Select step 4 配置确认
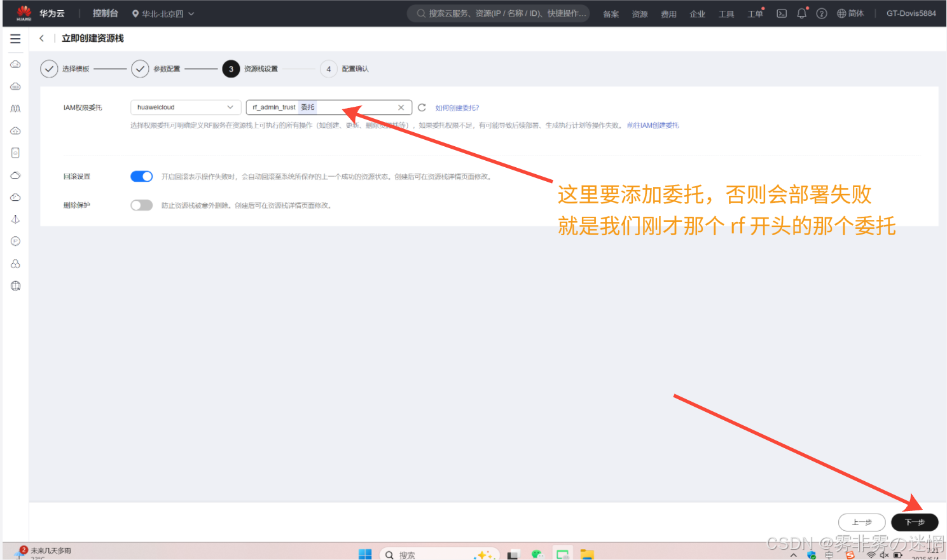 (345, 69)
